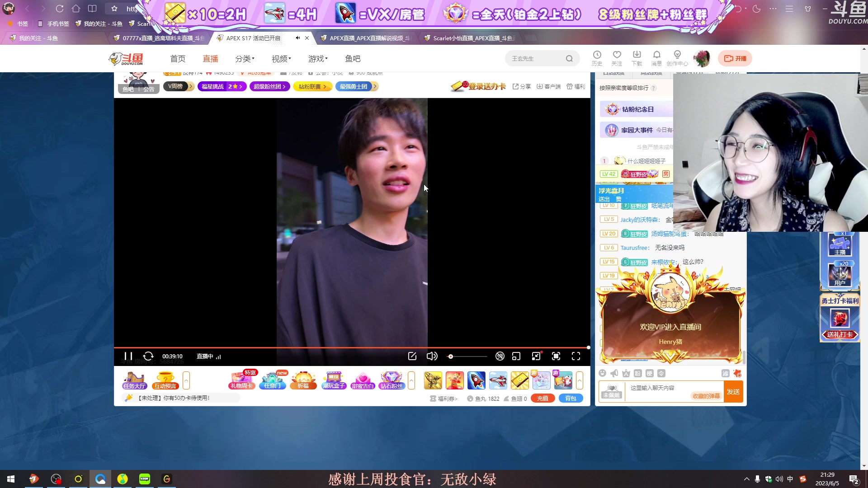Click the 未佩戴 fan badge selector
Viewport: 868px width, 488px height.
[611, 392]
